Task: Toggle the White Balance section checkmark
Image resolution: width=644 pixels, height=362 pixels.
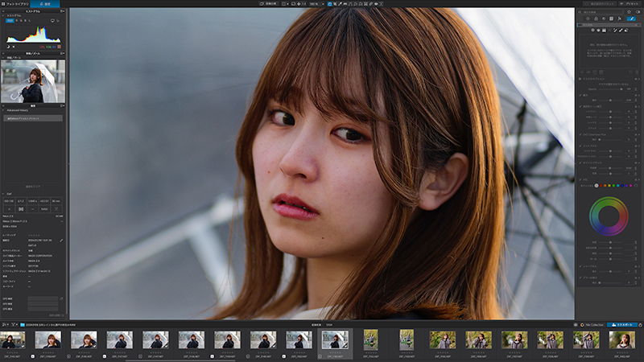Action: pyautogui.click(x=580, y=163)
